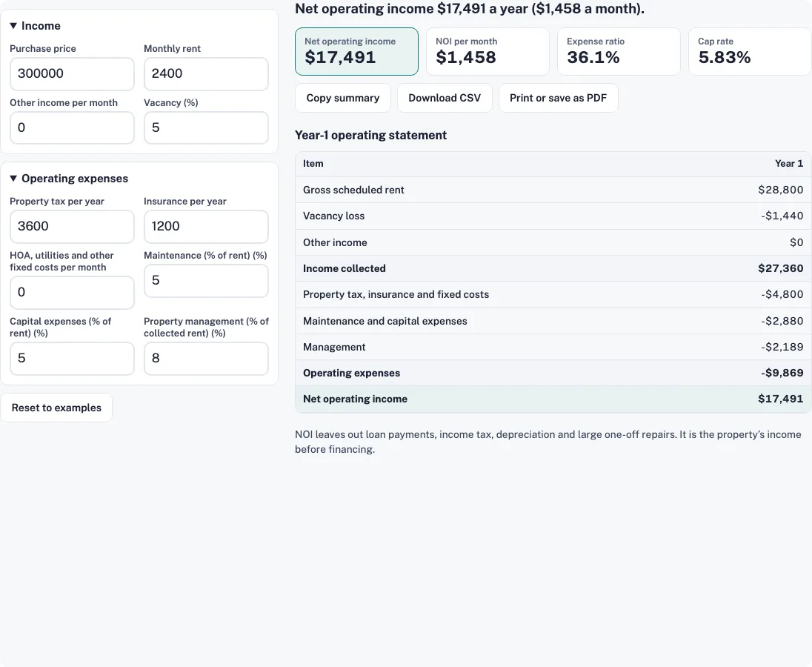
Task: Collapse the Operating expenses section
Action: pyautogui.click(x=13, y=179)
